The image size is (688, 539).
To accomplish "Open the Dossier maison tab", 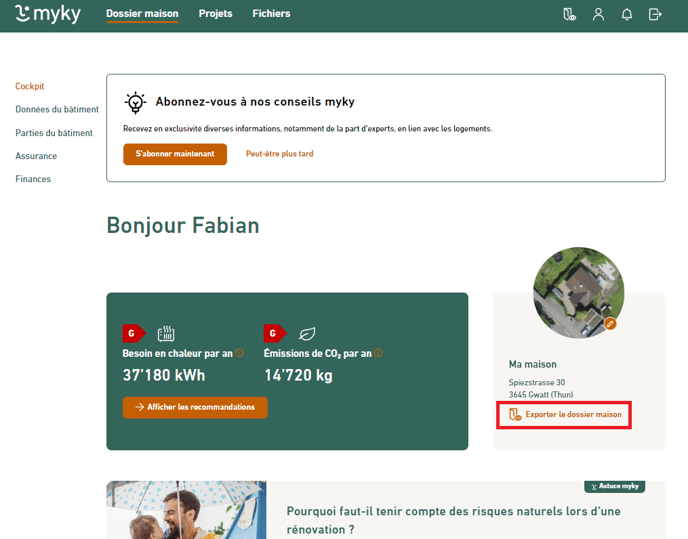I will pyautogui.click(x=142, y=14).
